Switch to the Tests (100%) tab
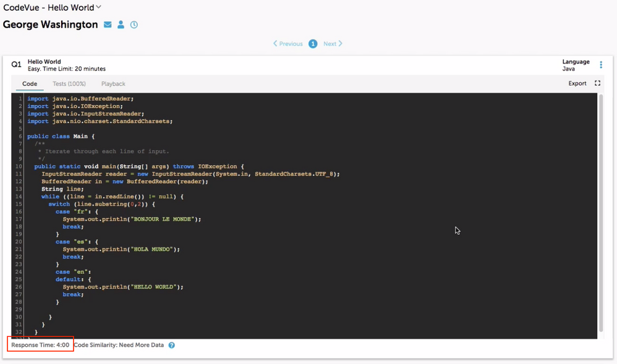This screenshot has height=364, width=617. [69, 84]
